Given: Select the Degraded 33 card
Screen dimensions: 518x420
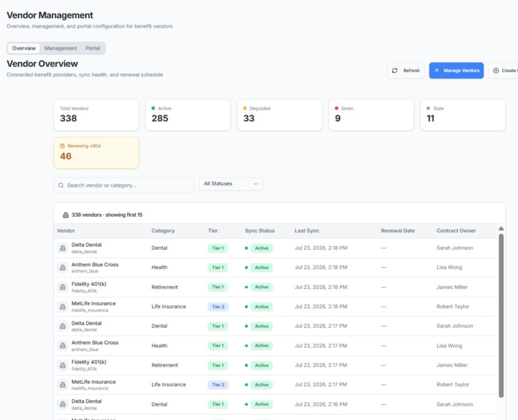Looking at the screenshot, I should [x=280, y=115].
